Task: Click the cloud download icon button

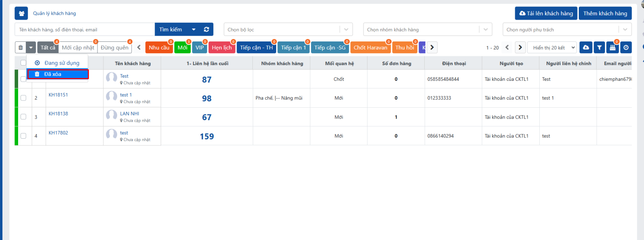Action: [x=586, y=47]
